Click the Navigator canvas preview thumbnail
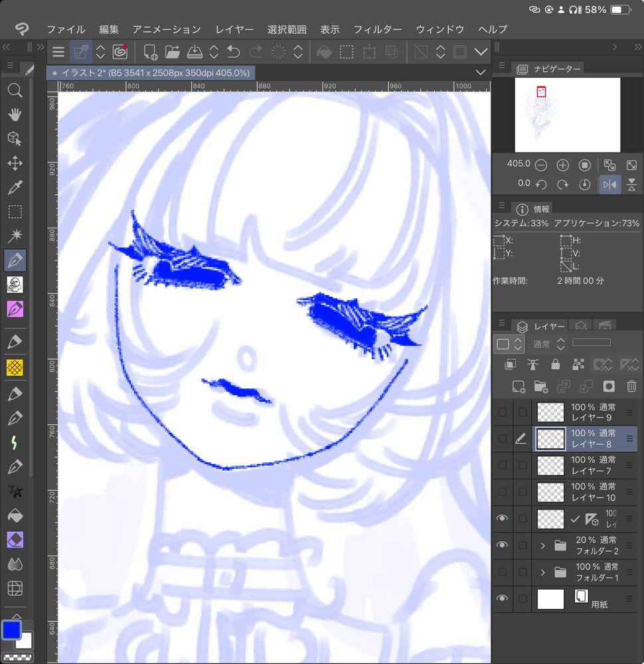Image resolution: width=644 pixels, height=664 pixels. [x=568, y=115]
